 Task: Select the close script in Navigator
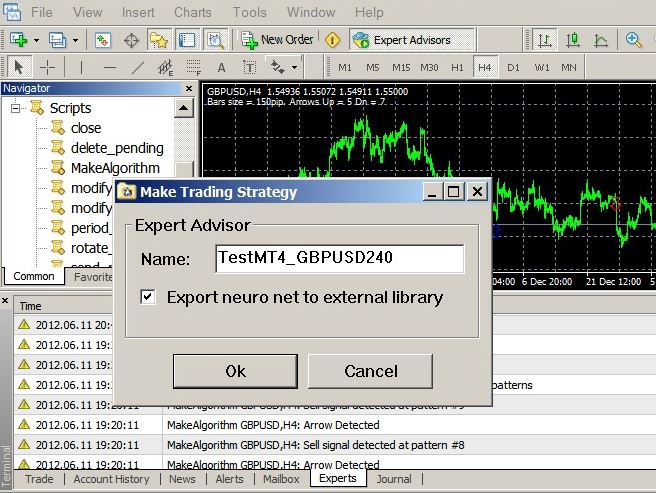pyautogui.click(x=86, y=128)
